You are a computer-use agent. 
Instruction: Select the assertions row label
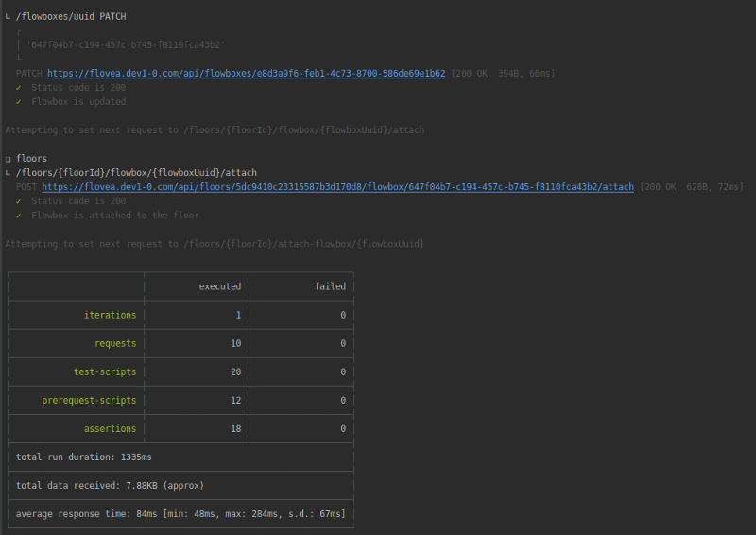coord(110,428)
